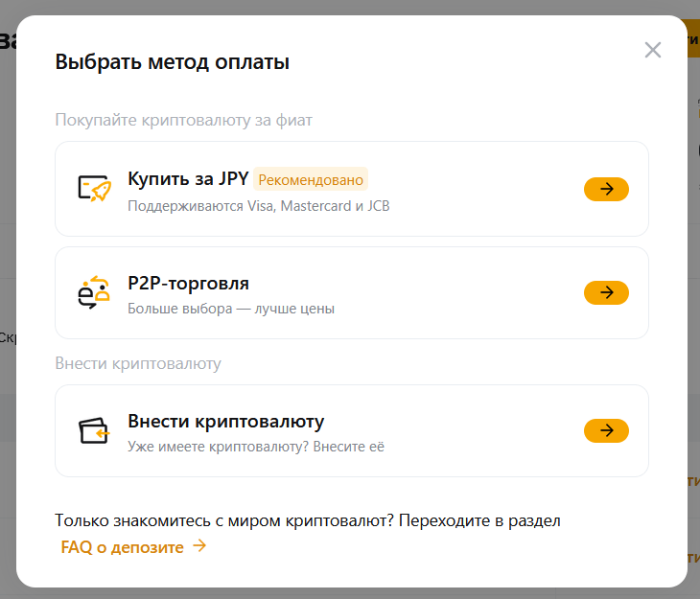Select the P2P-торговля title

188,283
